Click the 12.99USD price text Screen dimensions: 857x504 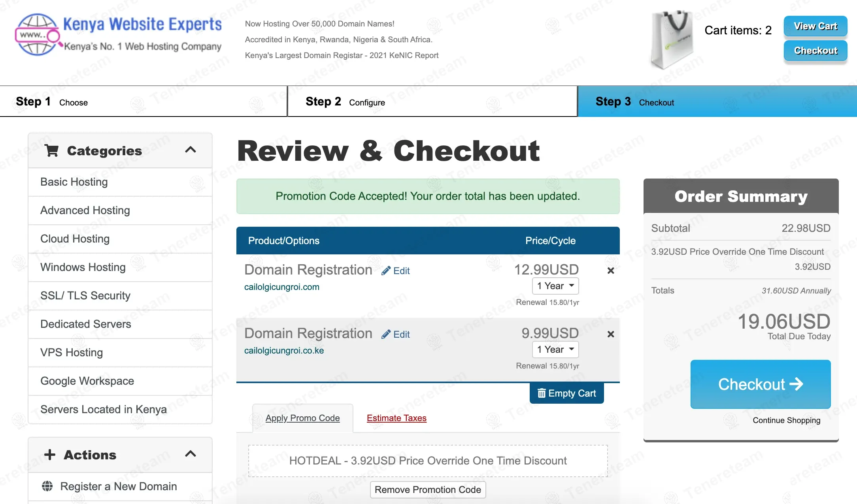546,269
